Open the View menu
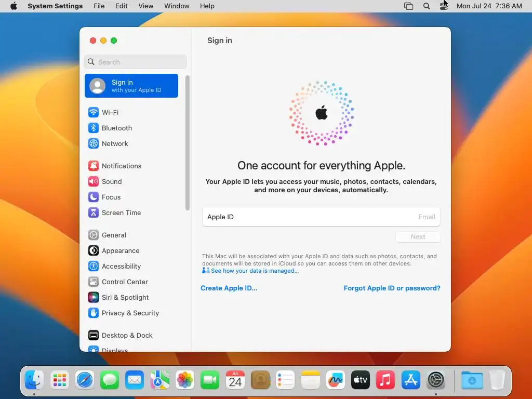The width and height of the screenshot is (532, 399). point(145,6)
